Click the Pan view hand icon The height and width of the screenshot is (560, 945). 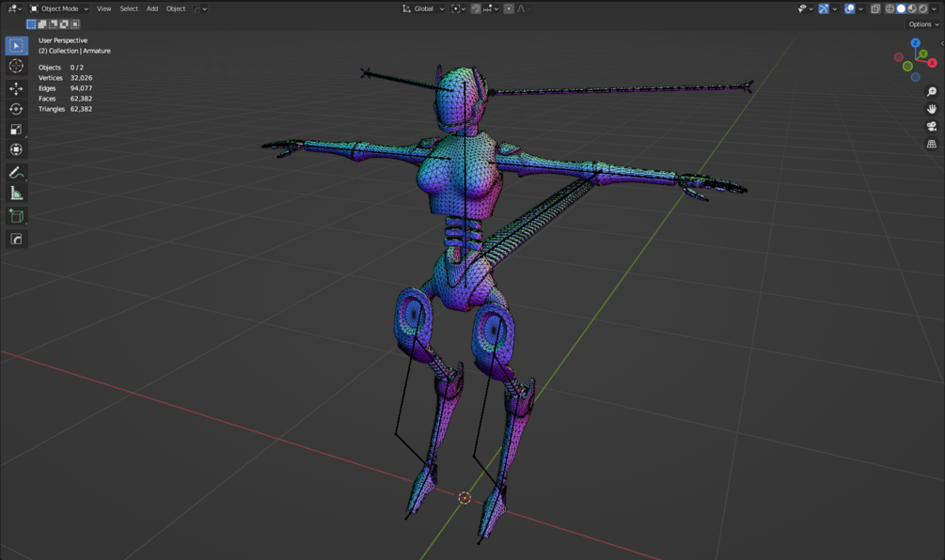tap(931, 109)
